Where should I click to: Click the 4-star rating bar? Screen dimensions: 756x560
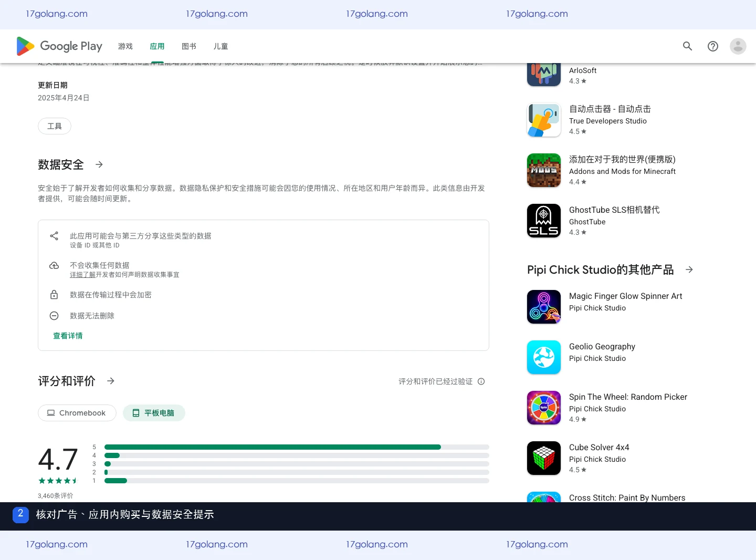[x=297, y=455]
